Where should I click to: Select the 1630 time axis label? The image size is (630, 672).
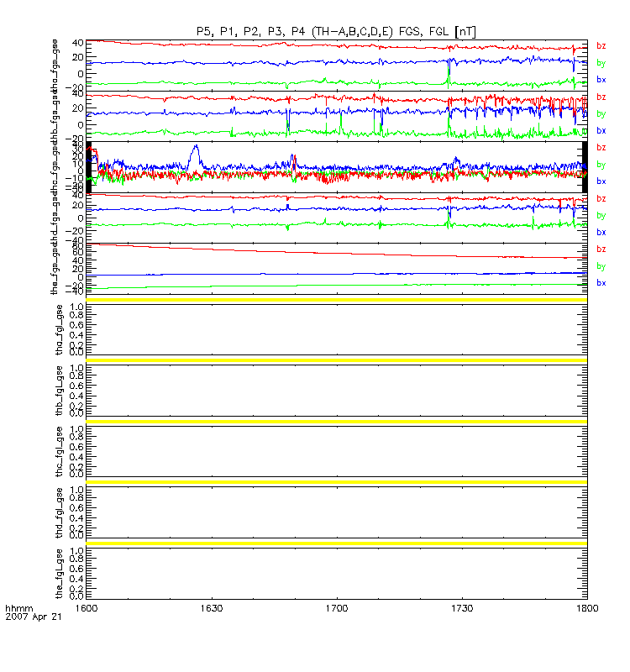click(x=212, y=608)
